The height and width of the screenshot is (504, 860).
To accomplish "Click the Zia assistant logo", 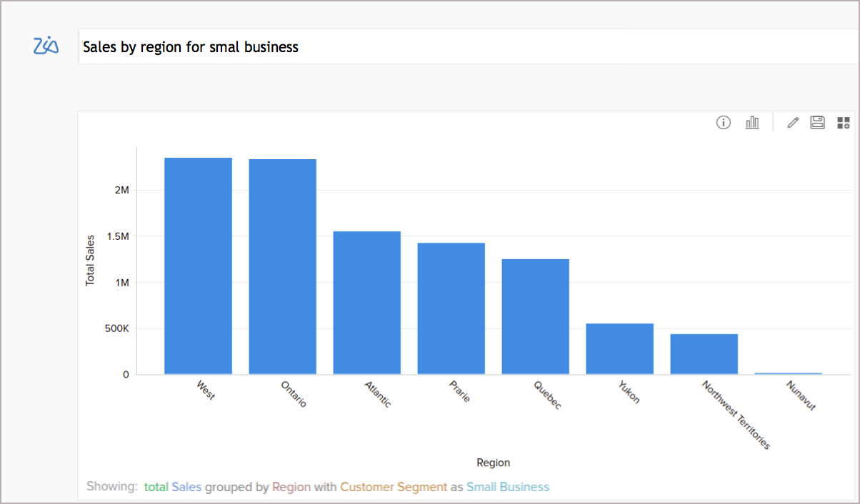I will pos(45,46).
